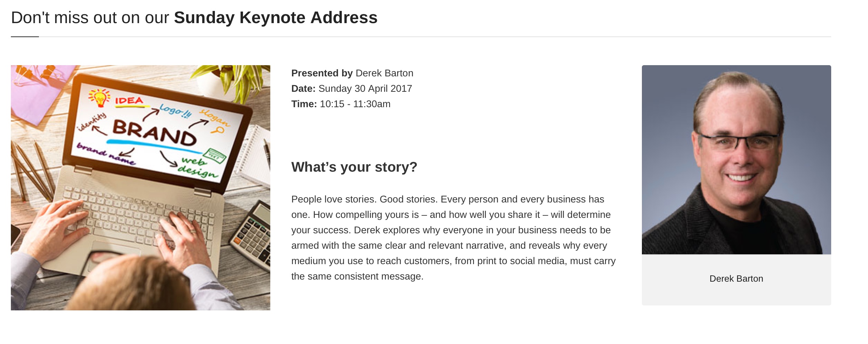Click the time 10:15 - 11:30am

(x=355, y=104)
